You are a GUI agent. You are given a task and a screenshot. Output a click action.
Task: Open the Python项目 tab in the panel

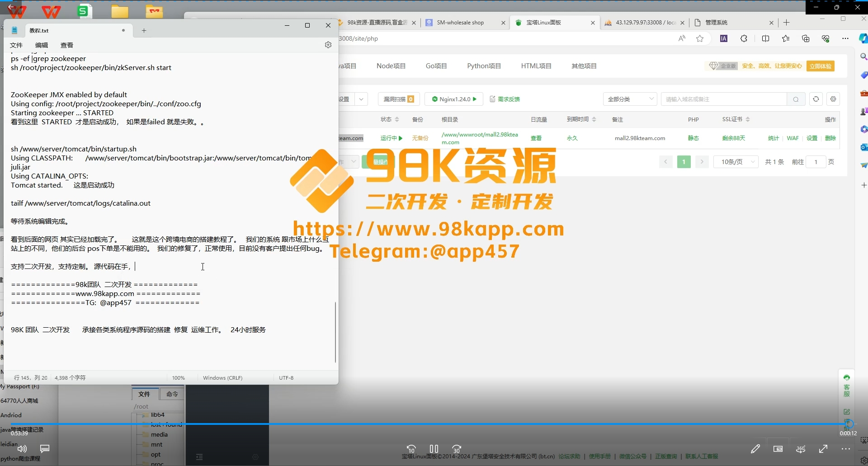click(484, 66)
